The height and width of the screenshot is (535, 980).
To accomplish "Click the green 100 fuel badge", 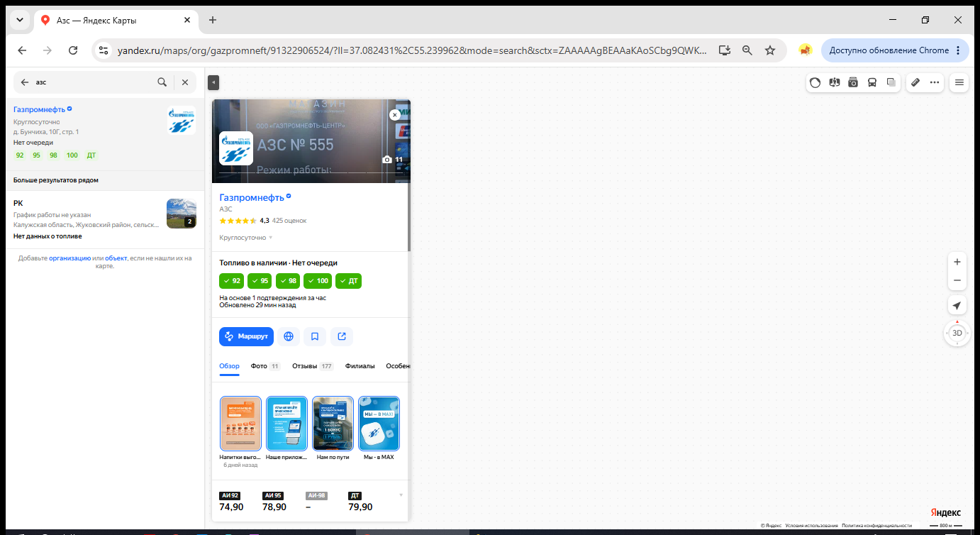I will tap(318, 281).
